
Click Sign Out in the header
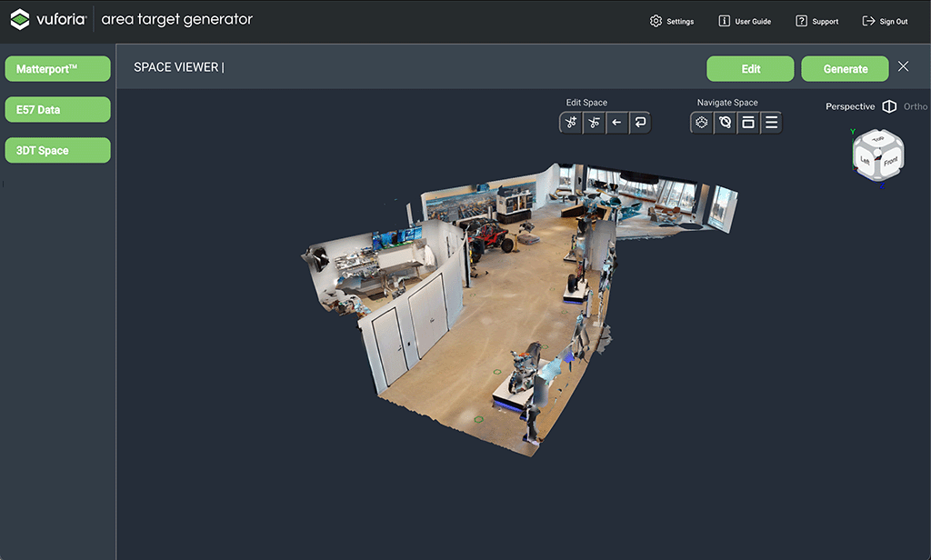point(885,21)
